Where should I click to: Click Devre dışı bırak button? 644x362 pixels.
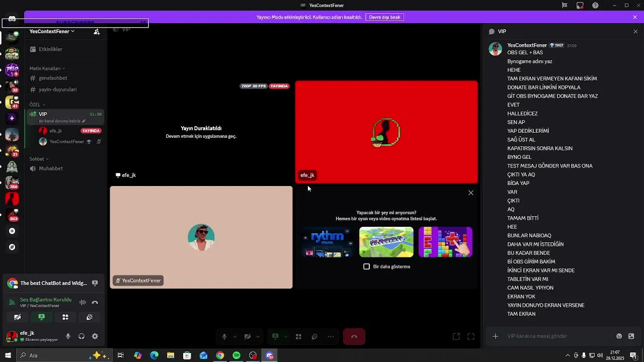pyautogui.click(x=385, y=17)
